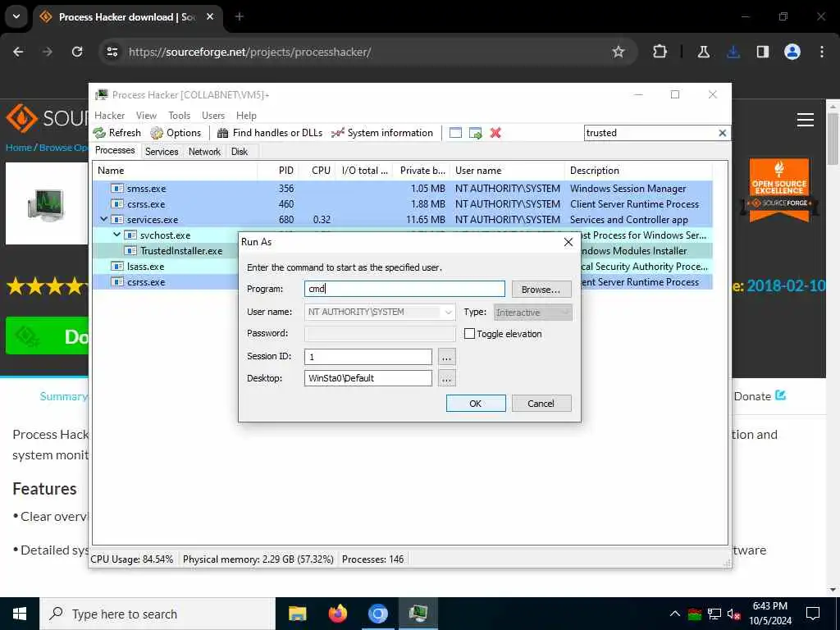The height and width of the screenshot is (630, 840).
Task: Collapse the svchost.exe tree node
Action: click(116, 235)
